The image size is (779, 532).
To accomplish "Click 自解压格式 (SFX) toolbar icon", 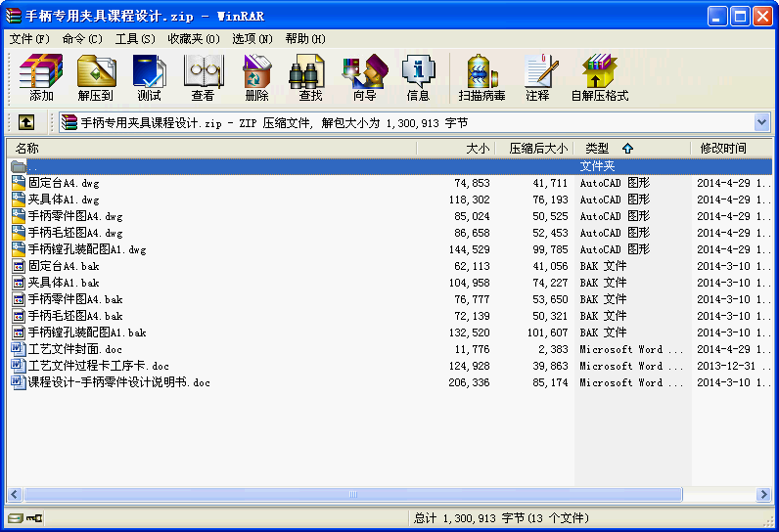I will (600, 77).
